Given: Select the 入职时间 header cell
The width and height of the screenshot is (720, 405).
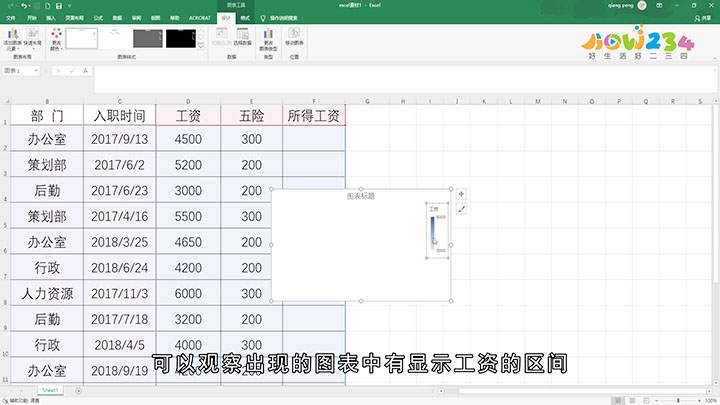Looking at the screenshot, I should 119,115.
